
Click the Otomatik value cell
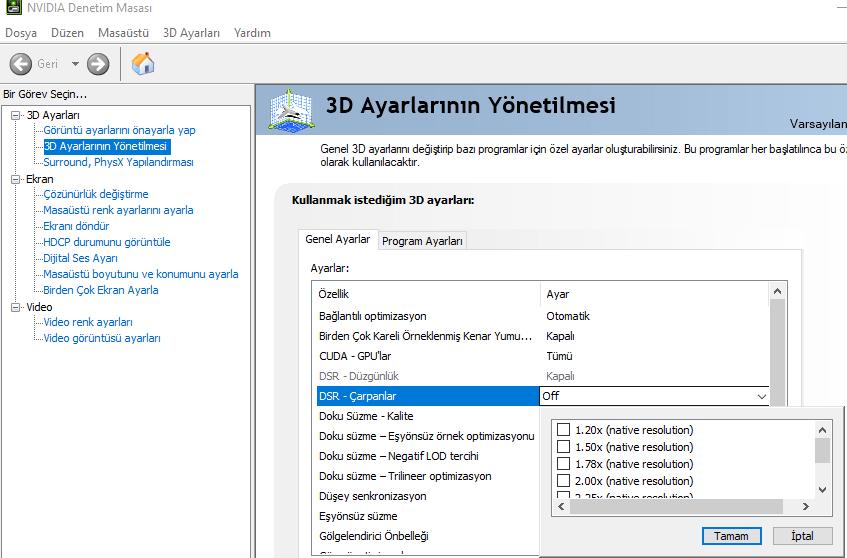pos(568,316)
